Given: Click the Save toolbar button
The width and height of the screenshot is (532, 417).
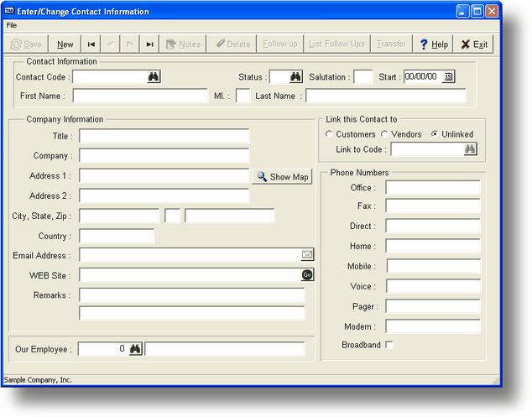Looking at the screenshot, I should (26, 44).
